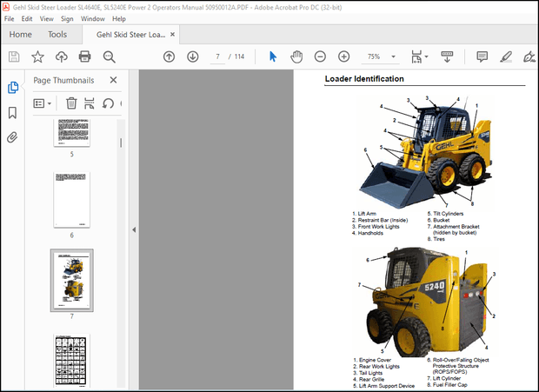Open Page Thumbnails panel icon in sidebar
The width and height of the screenshot is (539, 392).
pos(13,88)
